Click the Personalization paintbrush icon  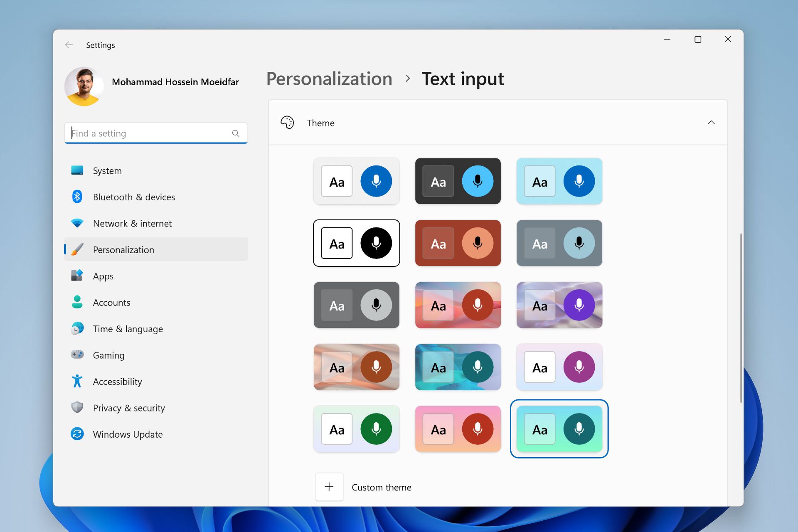click(77, 249)
